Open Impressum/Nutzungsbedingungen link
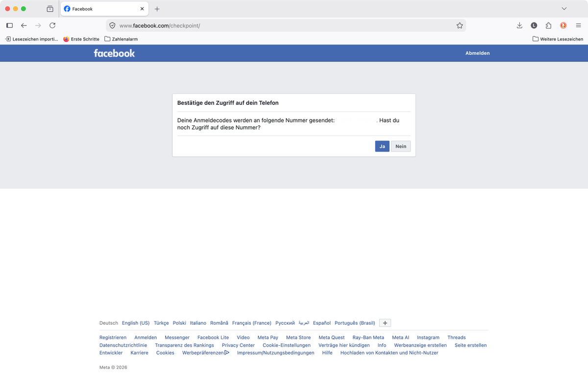This screenshot has height=379, width=588. coord(276,353)
